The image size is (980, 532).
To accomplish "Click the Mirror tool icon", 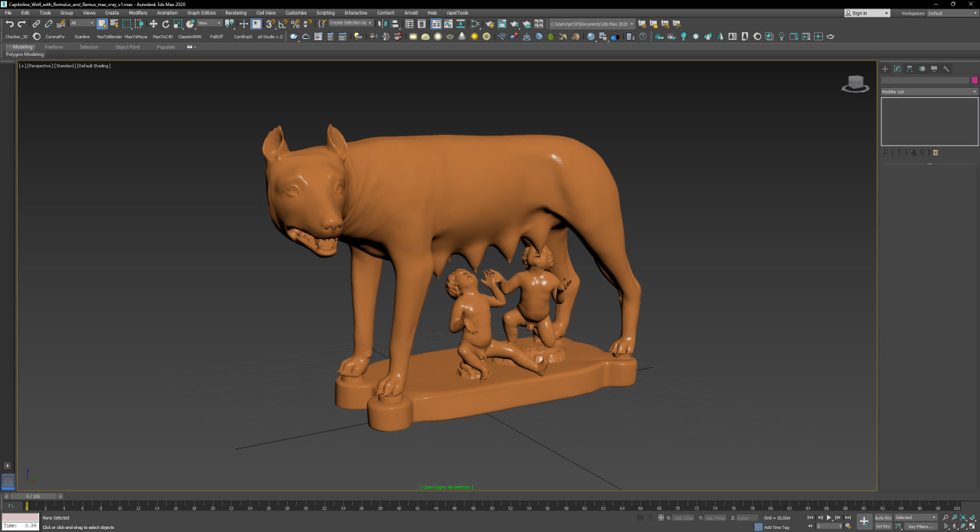I will tap(382, 24).
